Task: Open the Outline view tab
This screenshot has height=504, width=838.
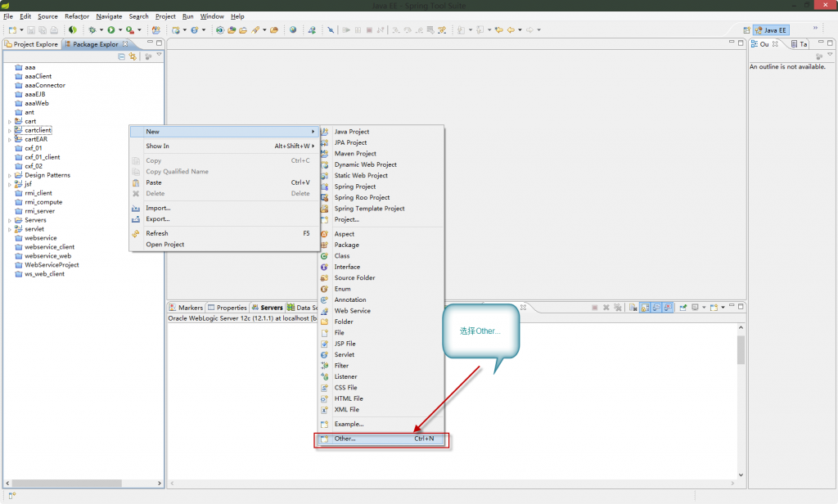Action: (764, 44)
